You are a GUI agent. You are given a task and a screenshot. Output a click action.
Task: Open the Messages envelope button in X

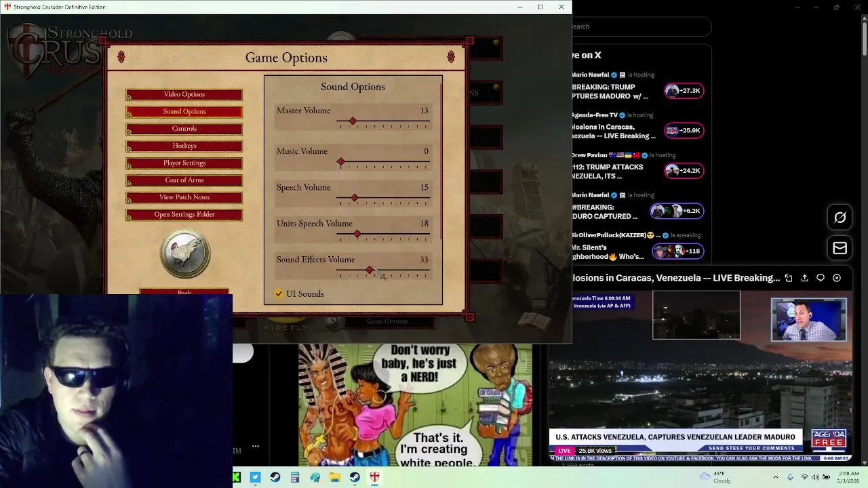click(x=840, y=248)
